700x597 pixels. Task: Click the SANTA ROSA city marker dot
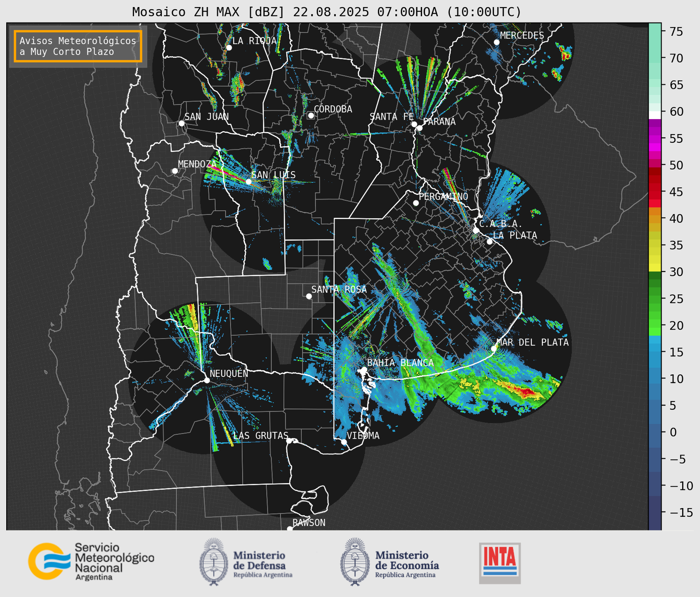[x=309, y=296]
